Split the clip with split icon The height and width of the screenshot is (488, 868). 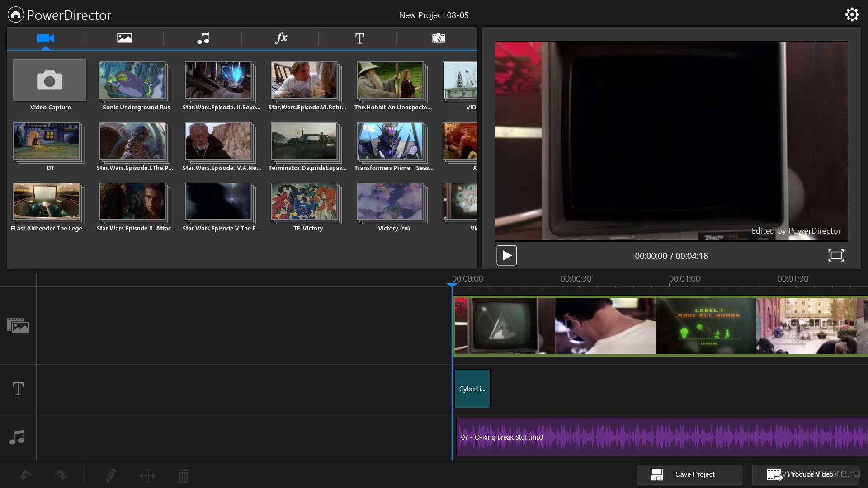147,475
